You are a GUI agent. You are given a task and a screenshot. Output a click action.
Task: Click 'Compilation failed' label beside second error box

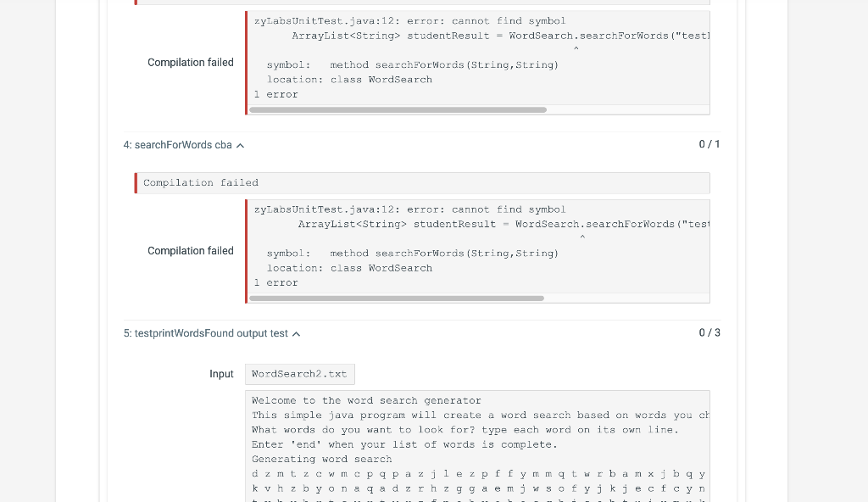(x=191, y=251)
